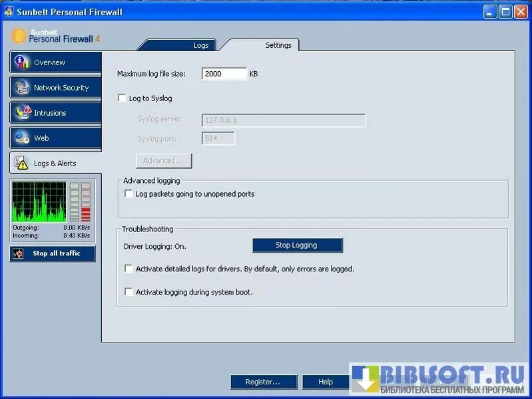Enable the Log to Syslog checkbox

tap(122, 98)
